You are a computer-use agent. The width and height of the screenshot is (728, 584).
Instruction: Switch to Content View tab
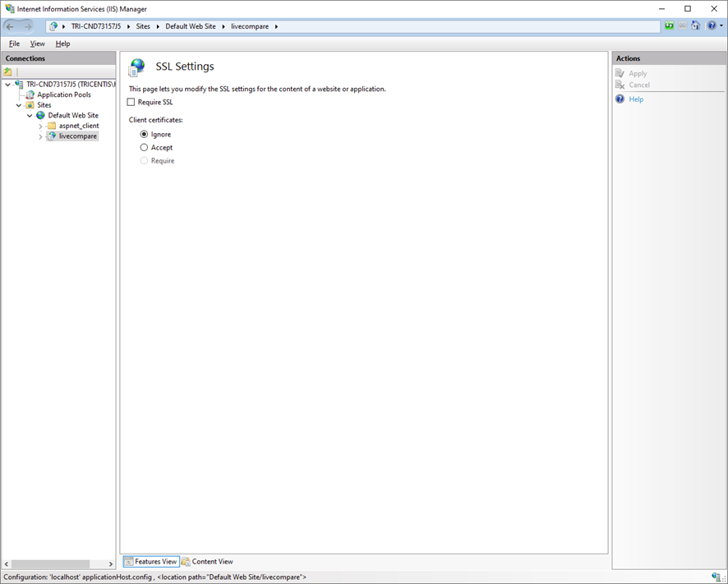(207, 561)
